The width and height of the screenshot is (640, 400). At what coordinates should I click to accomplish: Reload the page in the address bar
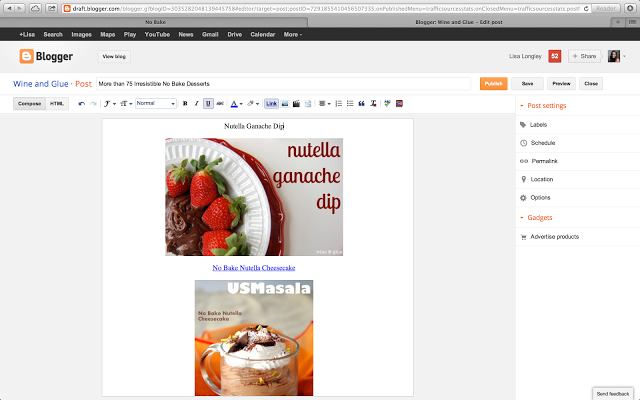click(x=586, y=8)
